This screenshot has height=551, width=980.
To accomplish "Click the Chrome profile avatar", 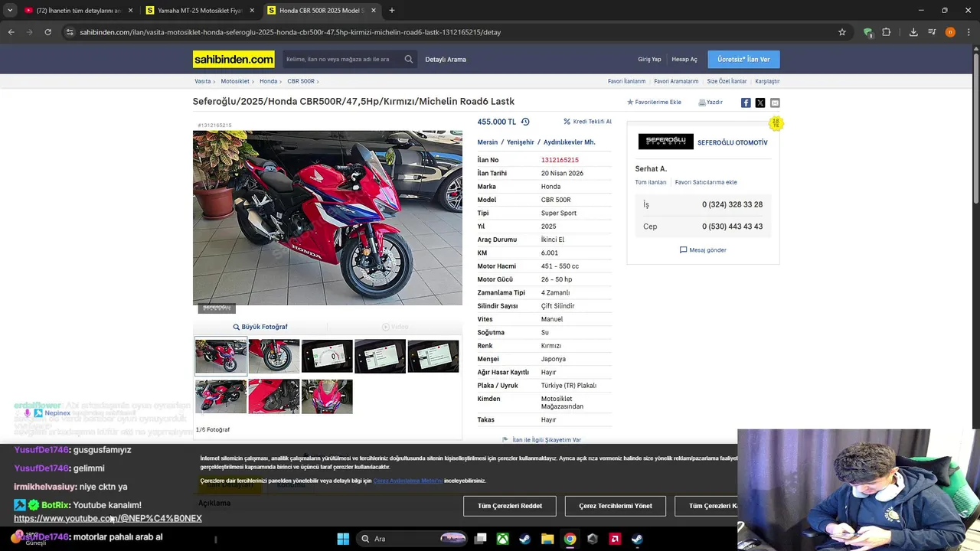I will point(950,32).
